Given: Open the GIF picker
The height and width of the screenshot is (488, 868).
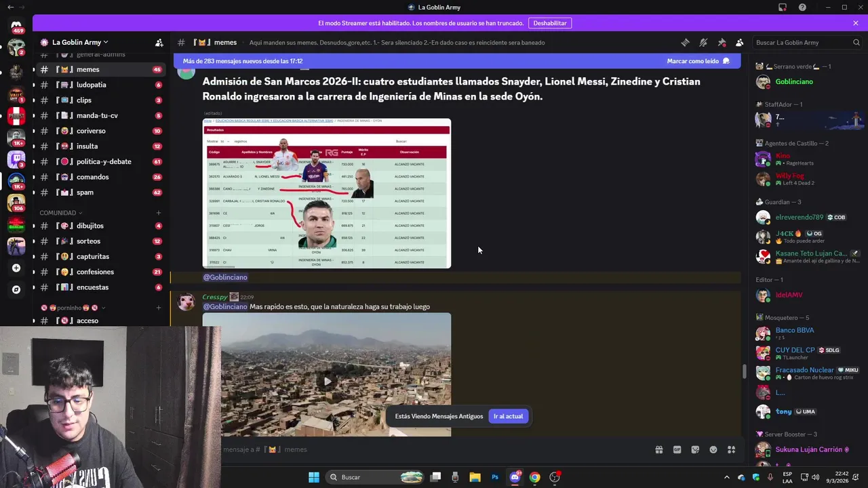Looking at the screenshot, I should (677, 449).
